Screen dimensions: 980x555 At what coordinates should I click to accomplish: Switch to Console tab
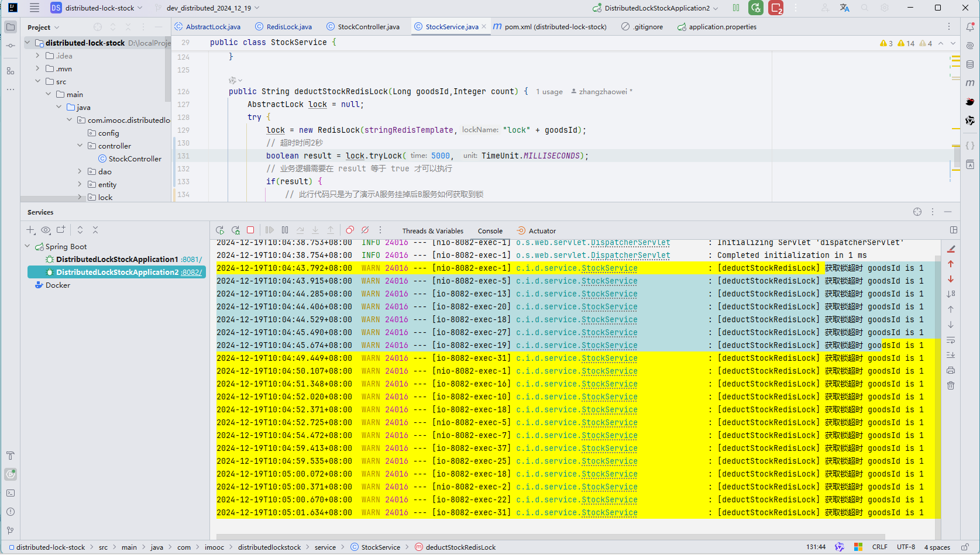[490, 231]
